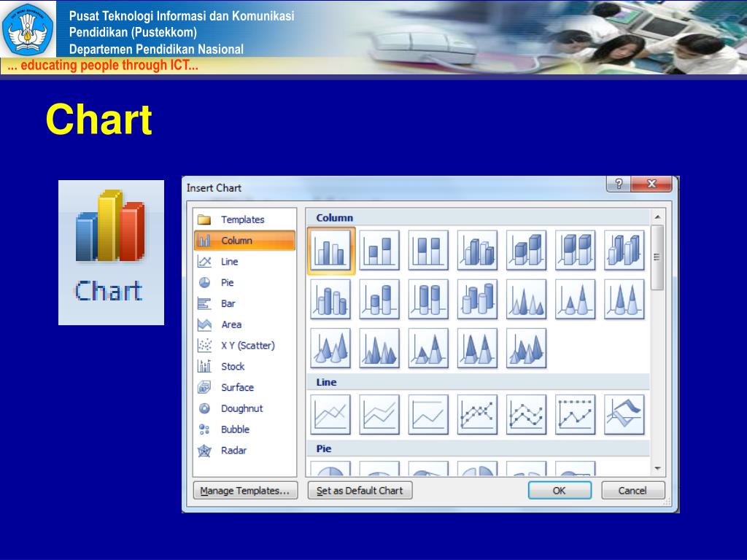Choose the Stock chart category

[x=245, y=366]
